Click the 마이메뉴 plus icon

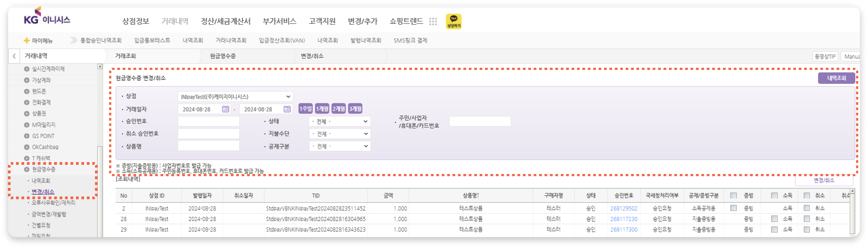coord(27,40)
